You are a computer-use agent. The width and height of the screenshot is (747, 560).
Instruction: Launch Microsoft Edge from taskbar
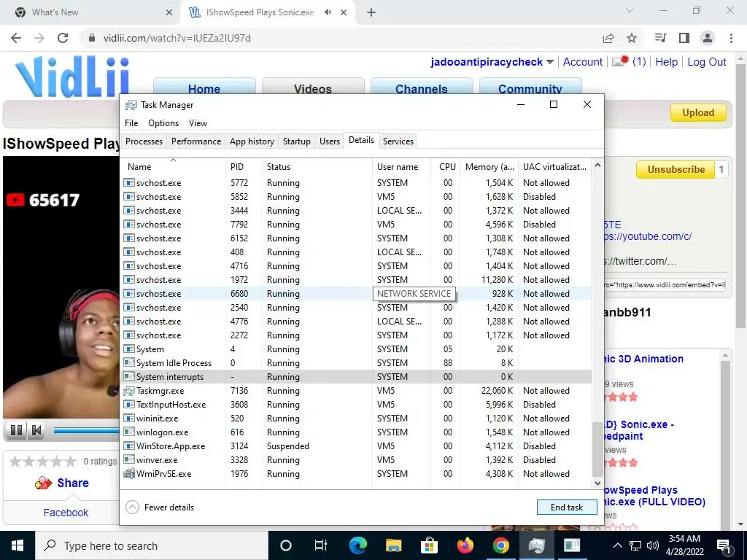click(x=357, y=545)
